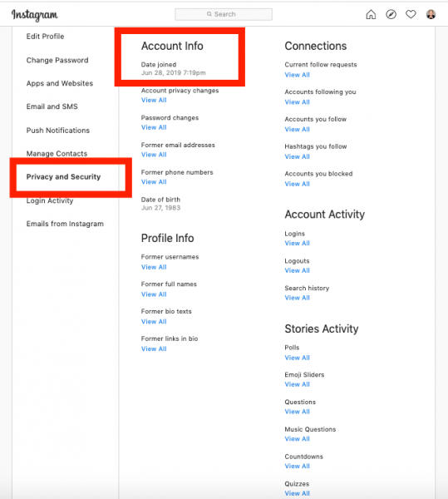View all Hashtags you follow

click(298, 156)
